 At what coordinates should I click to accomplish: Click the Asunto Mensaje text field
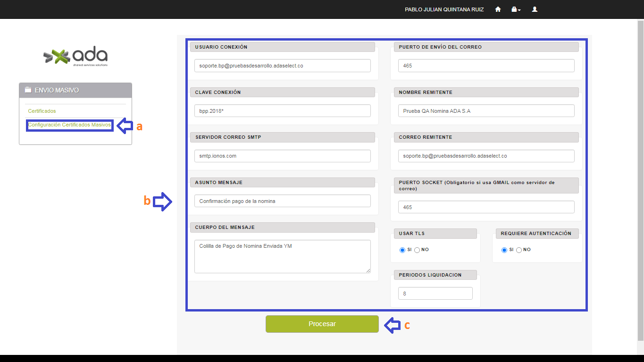pyautogui.click(x=282, y=201)
